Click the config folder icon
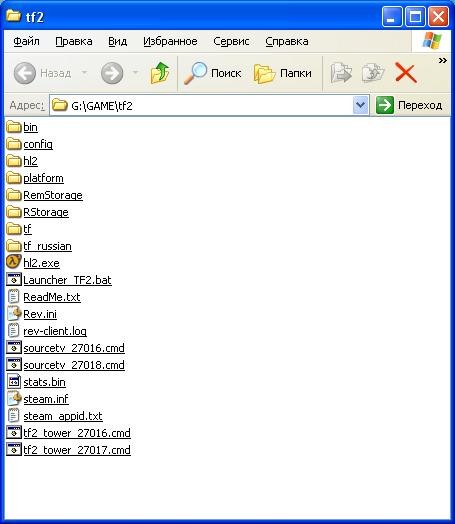Viewport: 455px width, 524px height. pos(14,144)
